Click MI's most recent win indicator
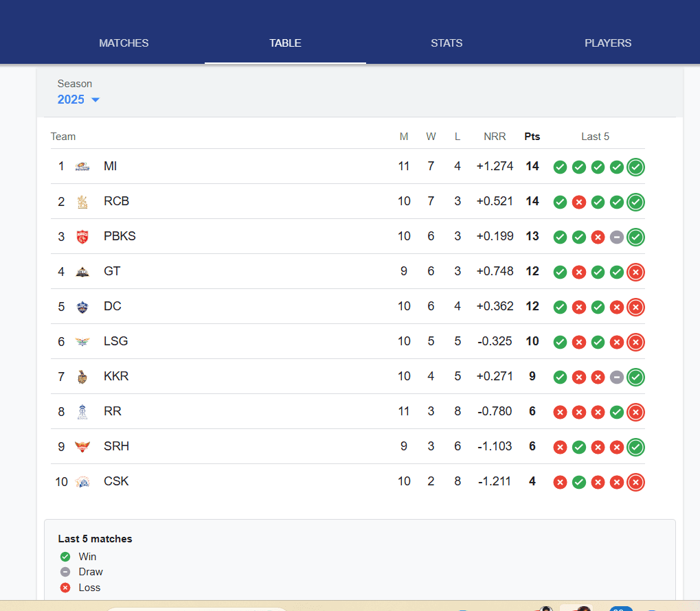Image resolution: width=700 pixels, height=611 pixels. [x=635, y=167]
